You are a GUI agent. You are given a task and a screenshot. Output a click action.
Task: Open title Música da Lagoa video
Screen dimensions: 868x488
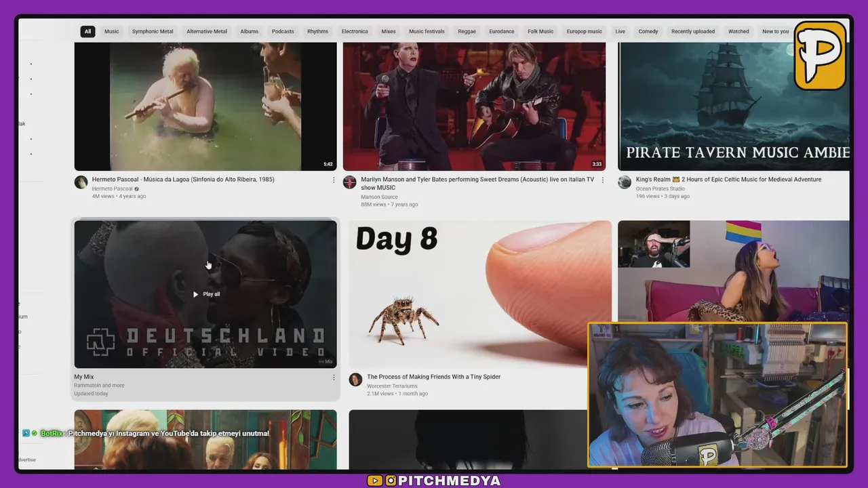click(x=183, y=180)
